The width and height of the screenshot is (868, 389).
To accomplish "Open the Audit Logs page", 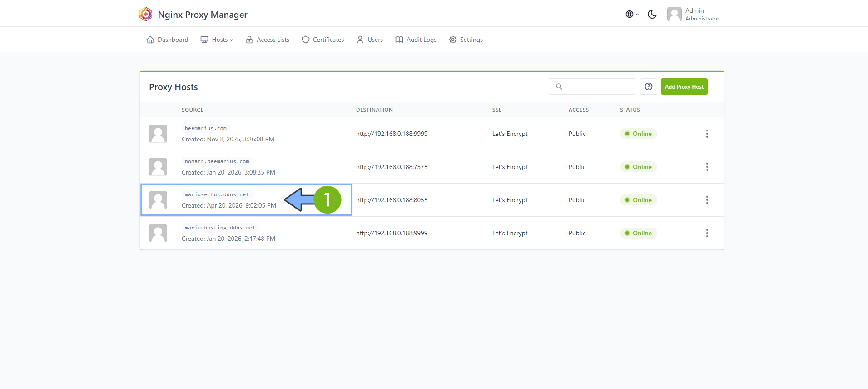I will (416, 40).
